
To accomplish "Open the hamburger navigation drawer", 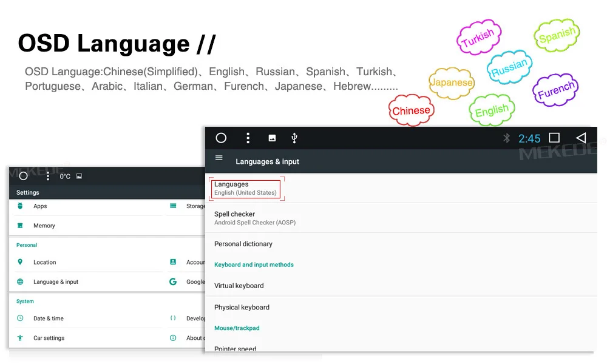I will [x=219, y=158].
